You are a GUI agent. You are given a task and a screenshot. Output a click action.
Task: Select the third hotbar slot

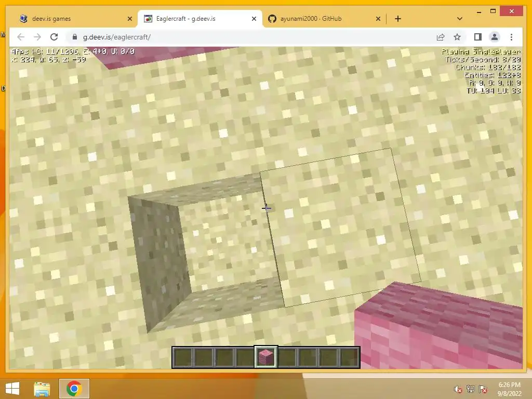(224, 357)
